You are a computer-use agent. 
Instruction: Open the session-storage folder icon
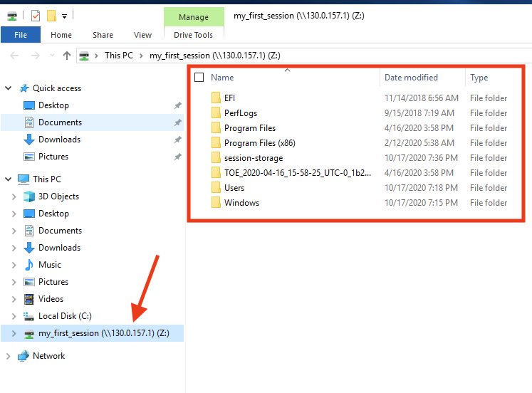pyautogui.click(x=217, y=158)
